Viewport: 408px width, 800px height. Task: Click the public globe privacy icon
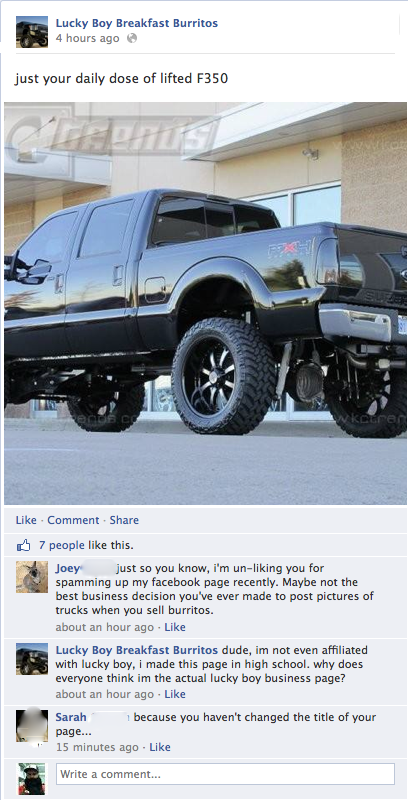tap(132, 38)
